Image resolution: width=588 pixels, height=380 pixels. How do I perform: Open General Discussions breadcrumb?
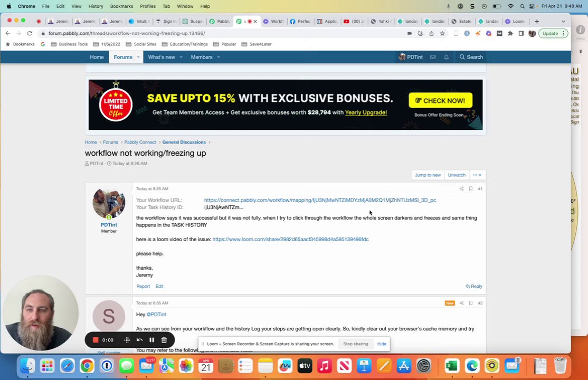(x=184, y=142)
